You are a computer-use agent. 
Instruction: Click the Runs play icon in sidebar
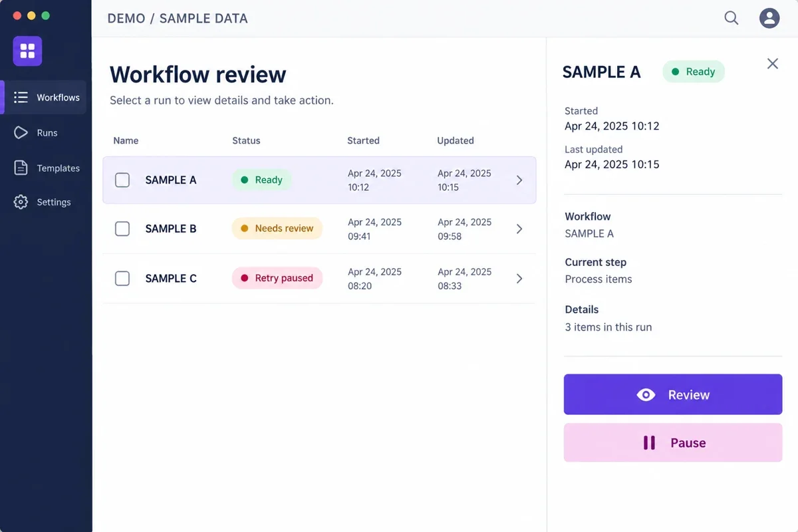[x=21, y=132]
